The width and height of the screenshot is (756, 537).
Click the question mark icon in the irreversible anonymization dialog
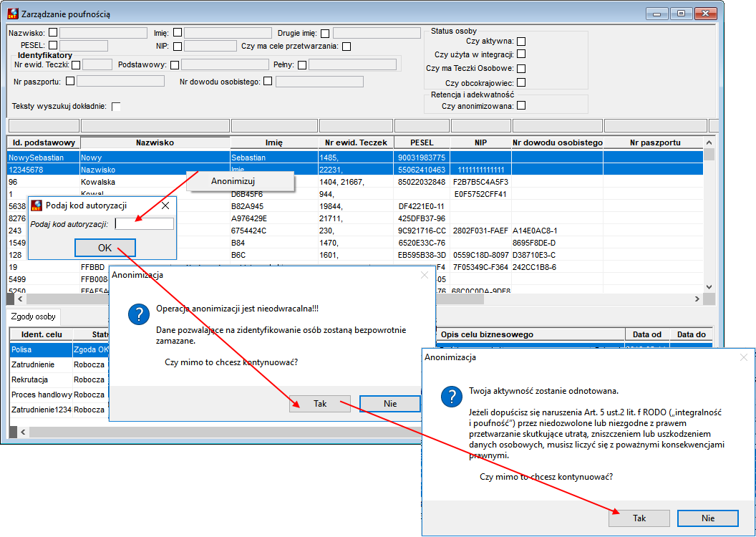(x=138, y=314)
